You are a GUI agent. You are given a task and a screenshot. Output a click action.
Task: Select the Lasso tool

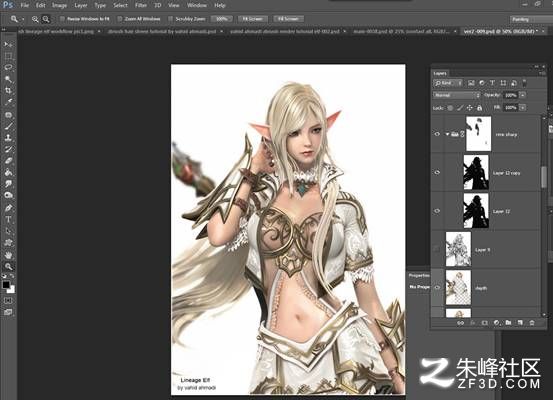[8, 67]
